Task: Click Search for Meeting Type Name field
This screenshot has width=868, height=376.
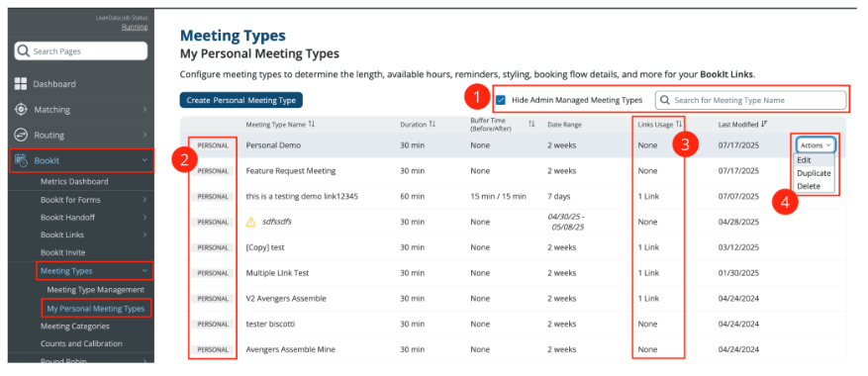Action: (750, 100)
